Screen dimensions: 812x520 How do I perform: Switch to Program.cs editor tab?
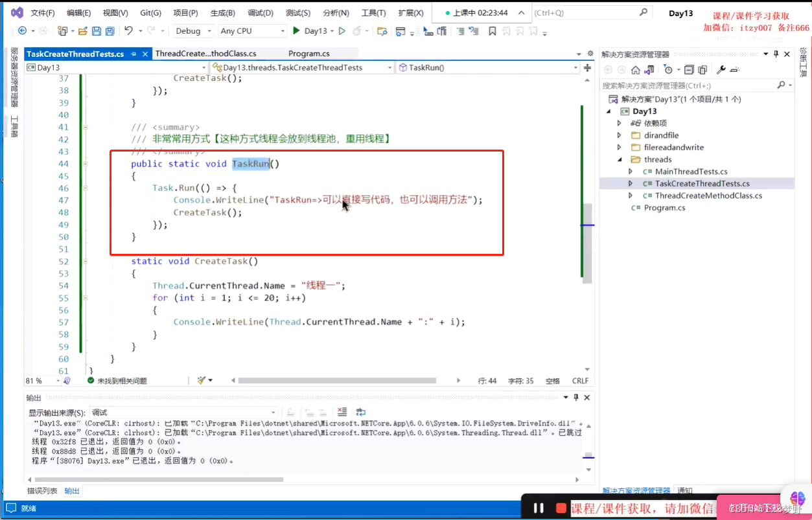point(309,54)
